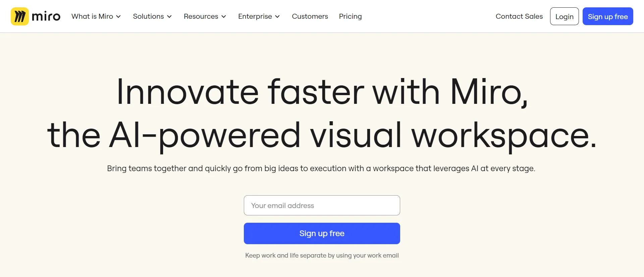Expand the What is Miro menu
This screenshot has width=644, height=277.
96,16
